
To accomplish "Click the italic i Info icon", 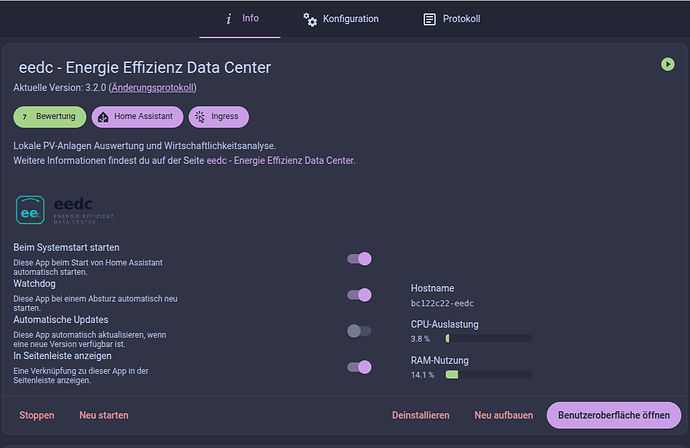I will click(x=228, y=19).
